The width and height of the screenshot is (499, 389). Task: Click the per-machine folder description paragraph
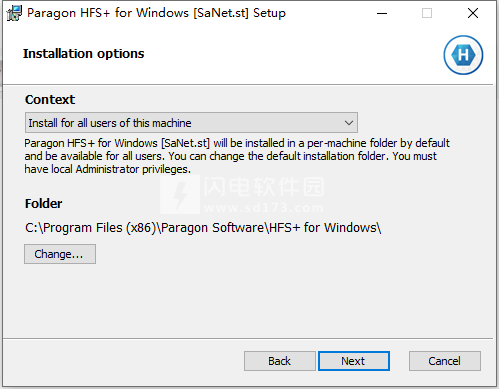pyautogui.click(x=237, y=156)
